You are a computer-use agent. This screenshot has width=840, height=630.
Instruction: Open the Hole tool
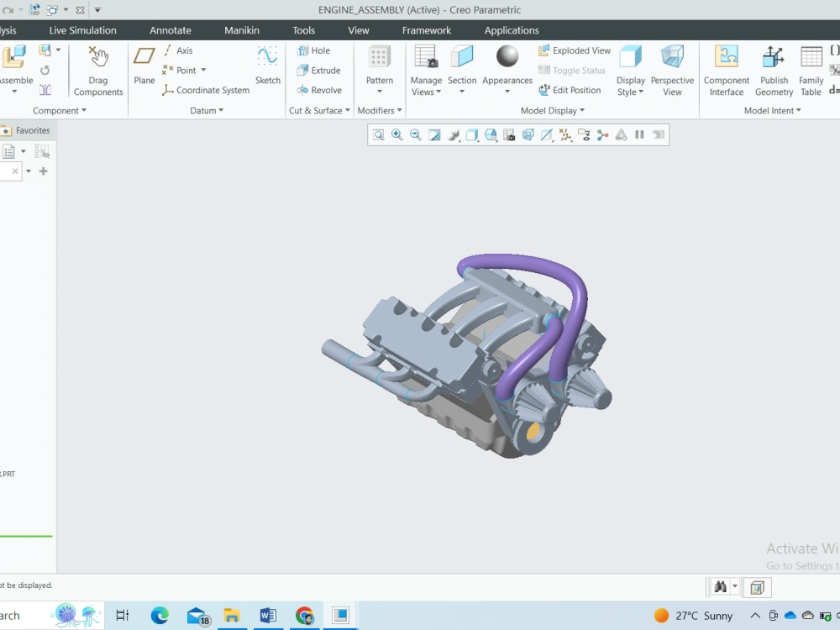[318, 50]
